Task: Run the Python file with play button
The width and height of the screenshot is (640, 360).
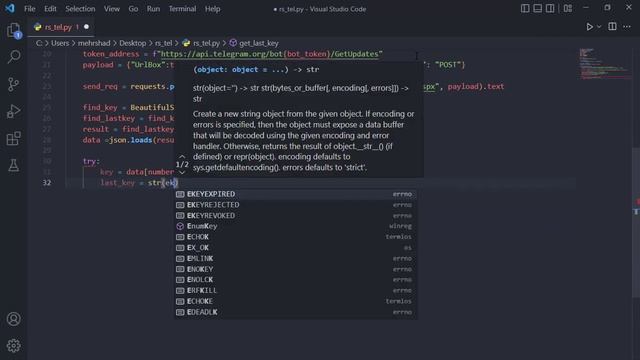Action: 589,27
